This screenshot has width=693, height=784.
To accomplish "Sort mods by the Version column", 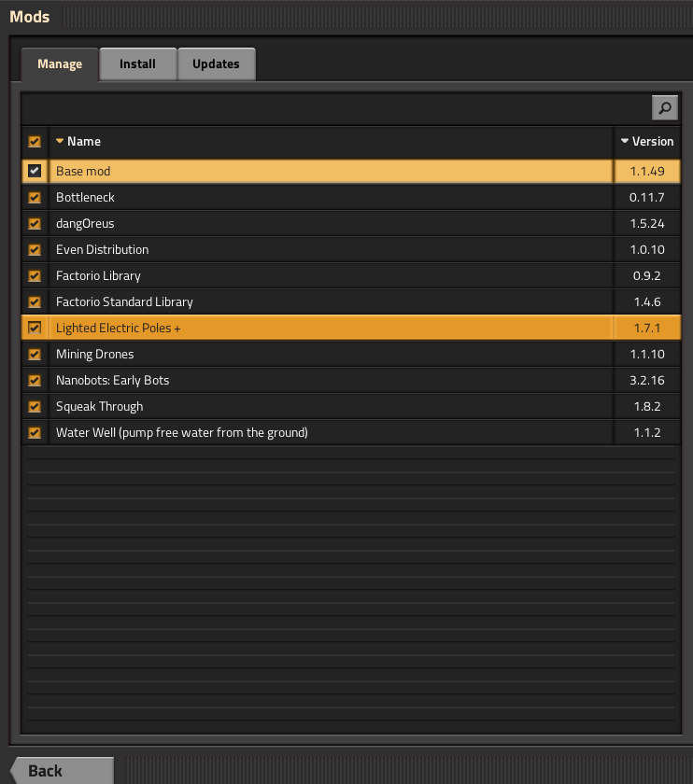I will tap(647, 142).
